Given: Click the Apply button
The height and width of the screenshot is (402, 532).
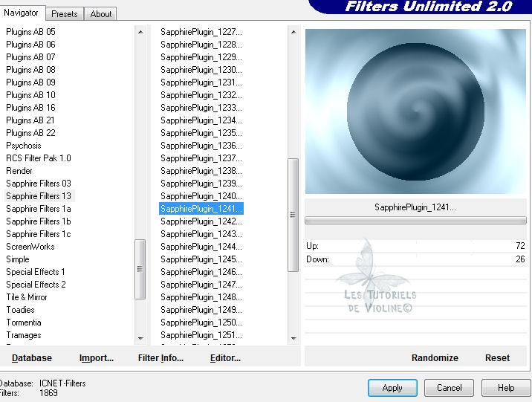Looking at the screenshot, I should click(x=392, y=388).
